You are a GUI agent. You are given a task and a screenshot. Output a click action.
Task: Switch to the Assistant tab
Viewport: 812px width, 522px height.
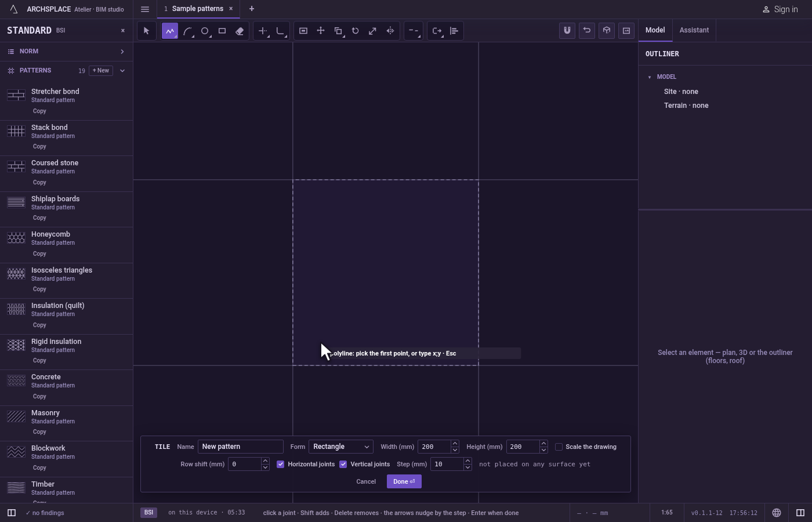[x=694, y=30]
